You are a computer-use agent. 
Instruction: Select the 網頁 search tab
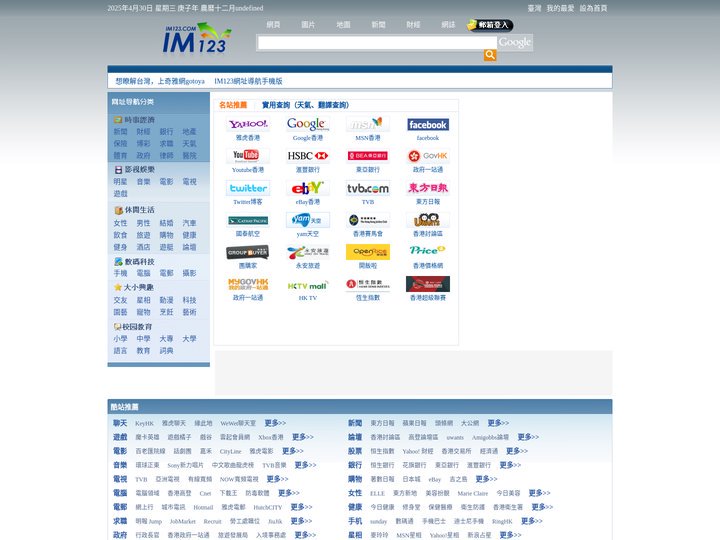273,24
